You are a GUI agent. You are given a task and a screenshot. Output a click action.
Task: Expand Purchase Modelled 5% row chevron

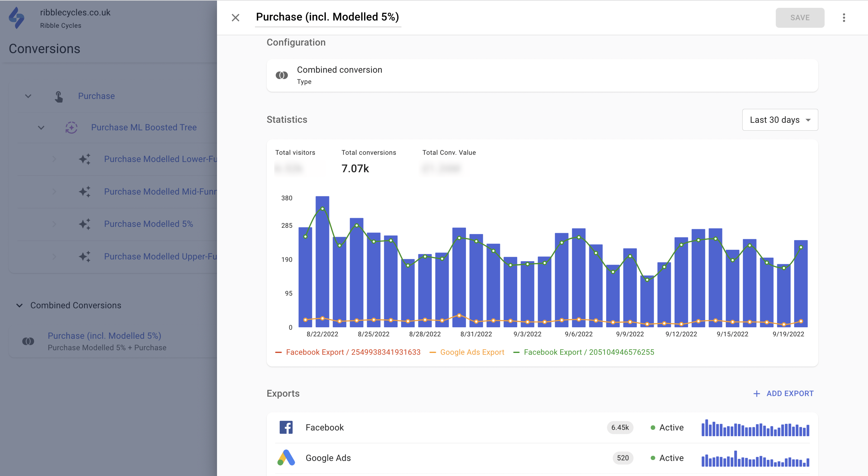tap(54, 224)
